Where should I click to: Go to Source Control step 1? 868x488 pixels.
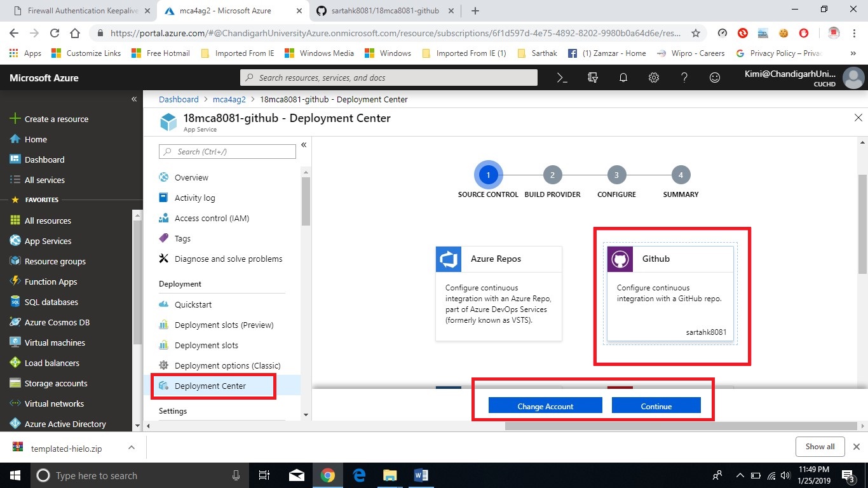tap(488, 175)
